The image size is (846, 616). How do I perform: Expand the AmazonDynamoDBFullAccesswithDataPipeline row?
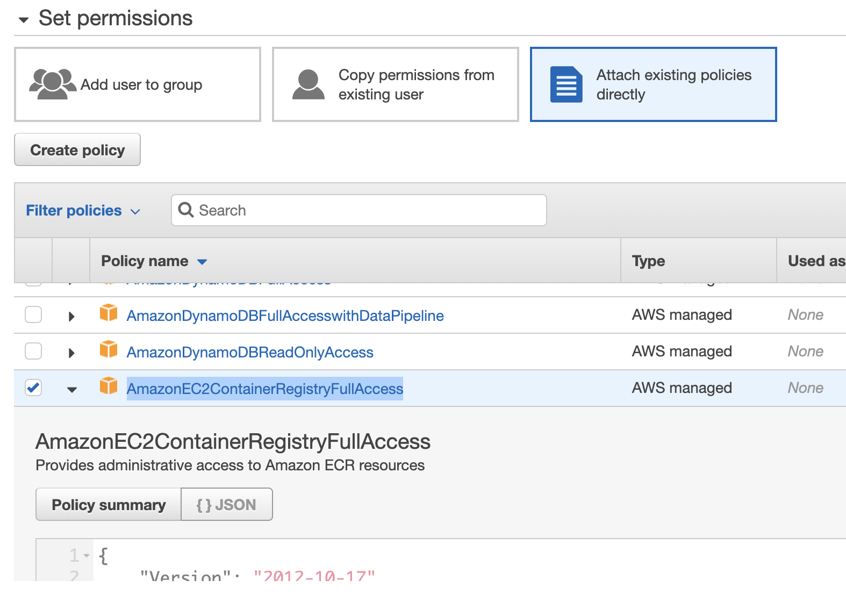71,316
